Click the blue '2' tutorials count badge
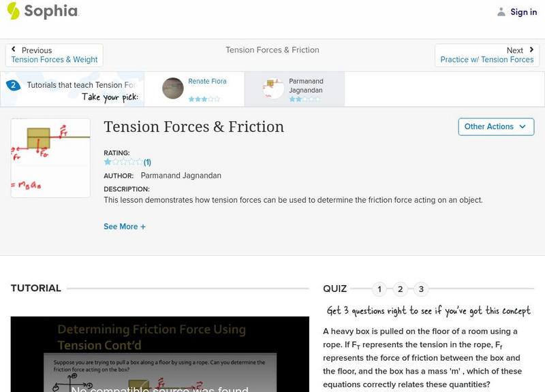 coord(15,85)
